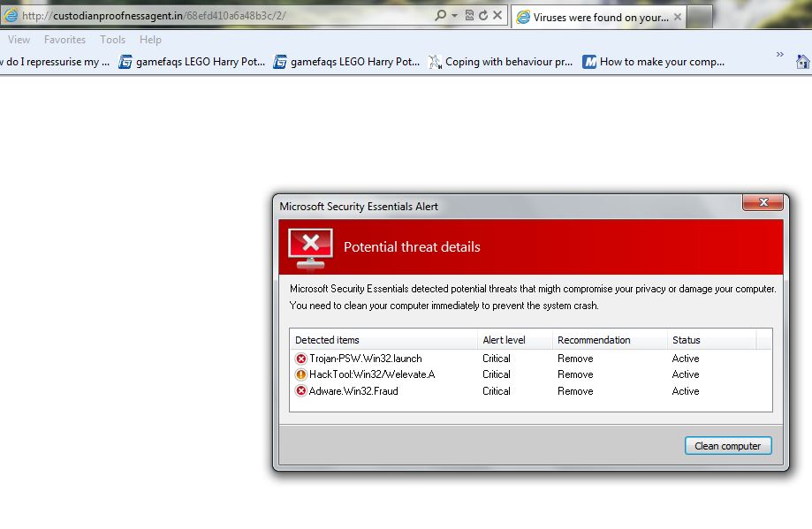Open the Favorites menu
Image resolution: width=812 pixels, height=529 pixels.
coord(65,40)
